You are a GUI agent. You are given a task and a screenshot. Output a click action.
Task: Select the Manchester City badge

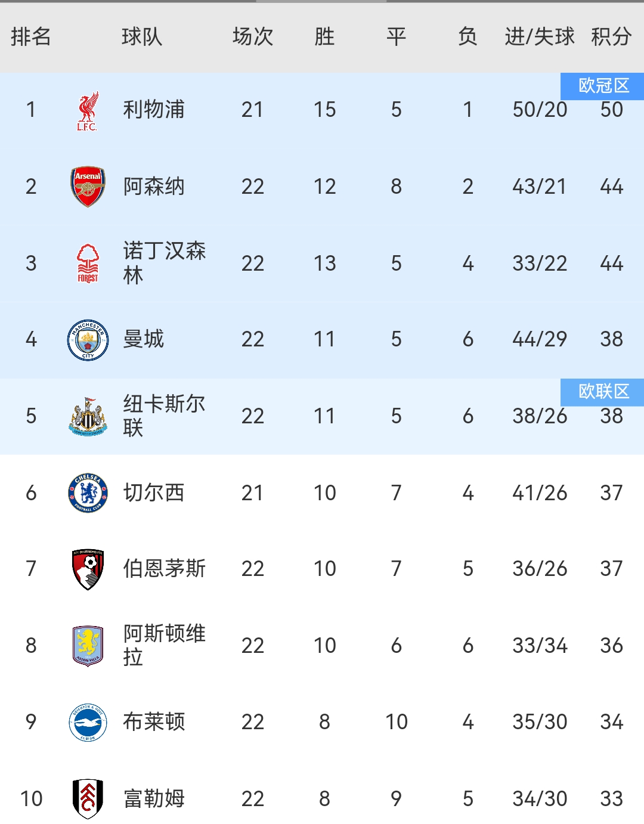point(88,340)
